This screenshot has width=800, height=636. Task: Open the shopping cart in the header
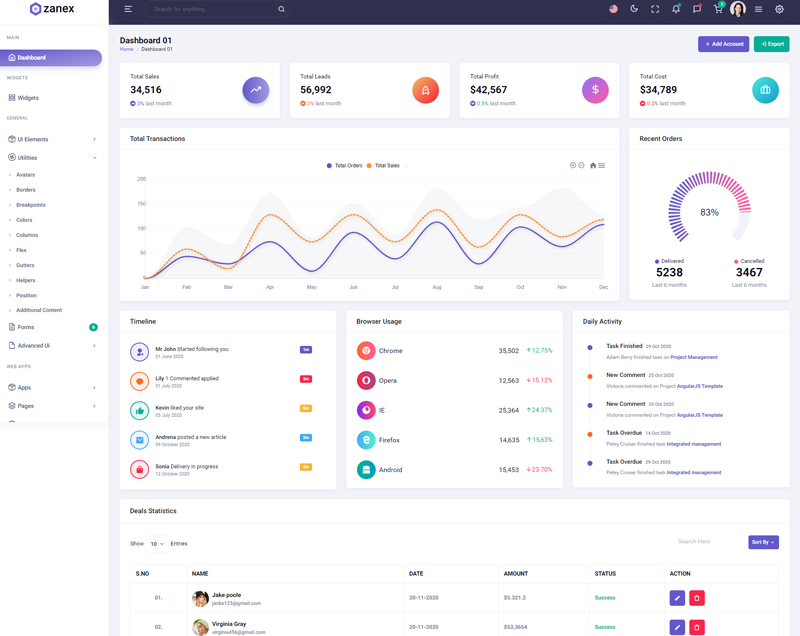click(x=717, y=9)
